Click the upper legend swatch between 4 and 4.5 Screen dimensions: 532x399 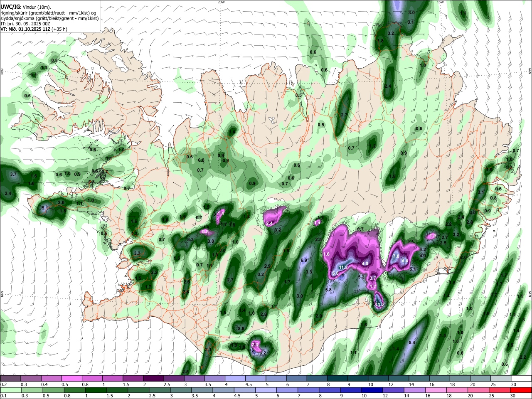click(x=234, y=379)
